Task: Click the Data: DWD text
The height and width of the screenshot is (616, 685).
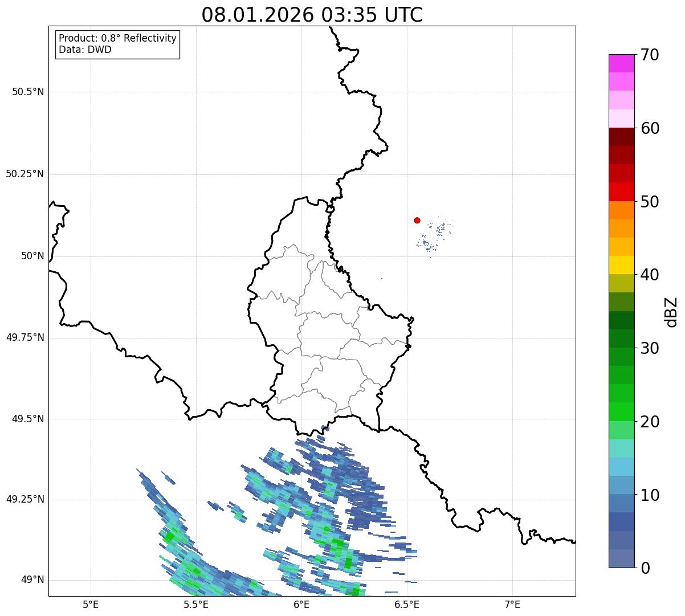Action: click(85, 50)
